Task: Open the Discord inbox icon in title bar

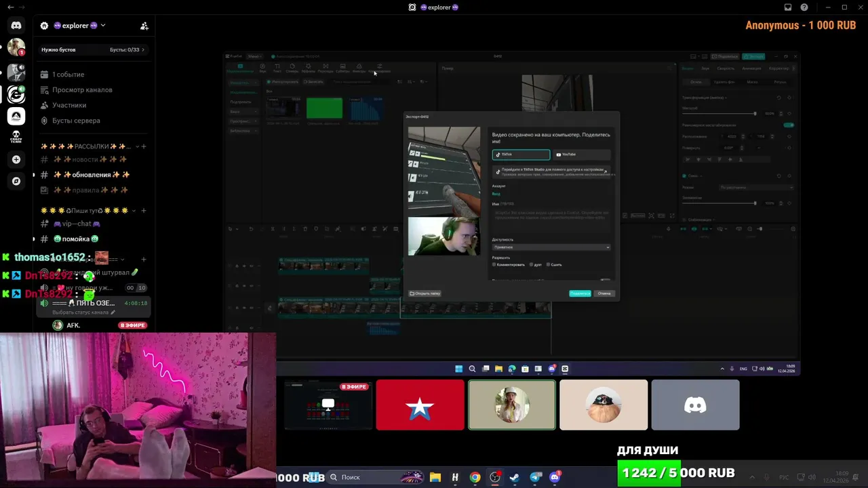Action: 788,7
